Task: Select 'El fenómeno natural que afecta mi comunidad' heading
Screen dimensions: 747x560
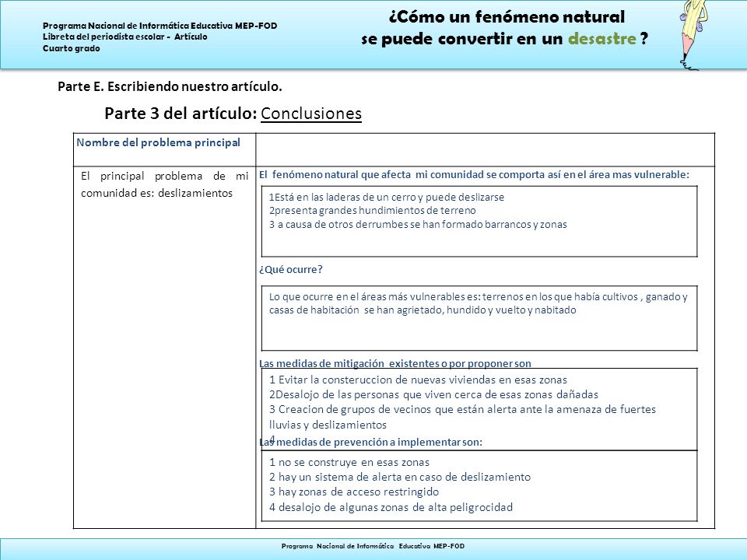Action: pos(474,175)
